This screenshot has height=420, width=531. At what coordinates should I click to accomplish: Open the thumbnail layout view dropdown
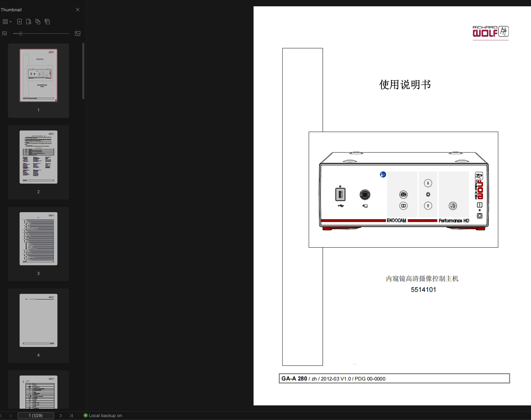(x=10, y=21)
